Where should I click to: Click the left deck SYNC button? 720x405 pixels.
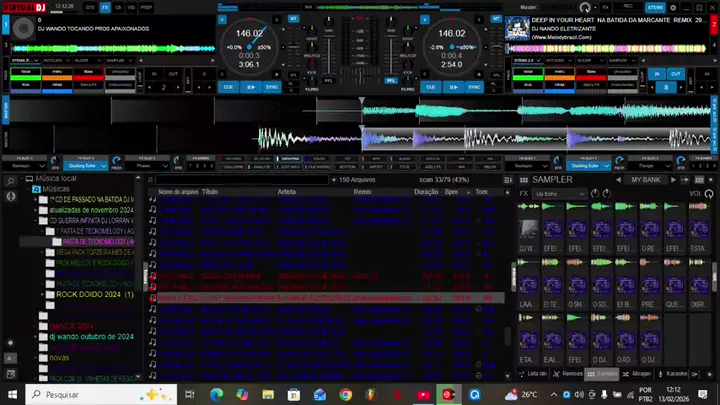(272, 87)
